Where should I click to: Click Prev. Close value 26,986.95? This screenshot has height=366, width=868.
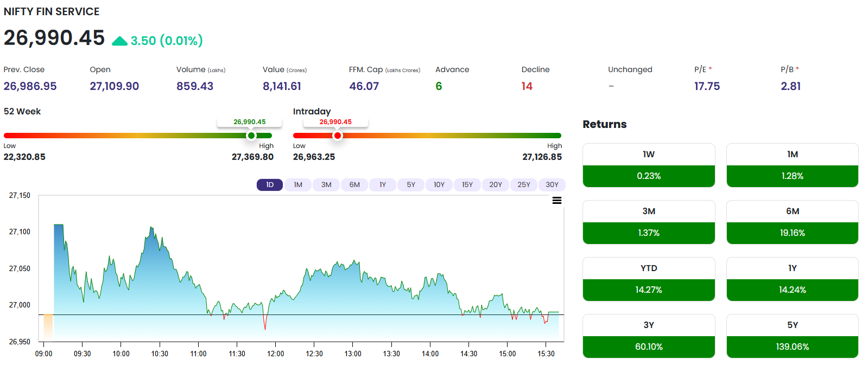pyautogui.click(x=30, y=86)
